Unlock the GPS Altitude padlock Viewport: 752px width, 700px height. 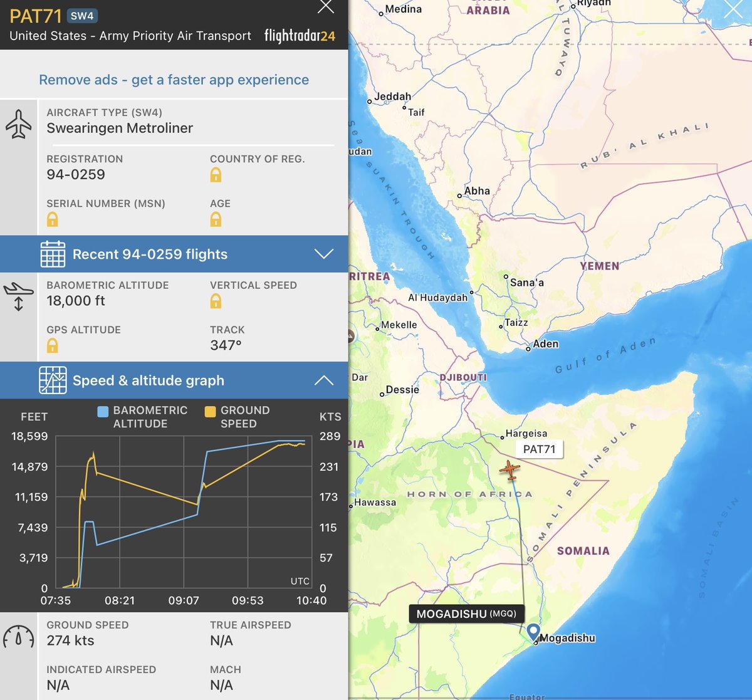pos(53,345)
